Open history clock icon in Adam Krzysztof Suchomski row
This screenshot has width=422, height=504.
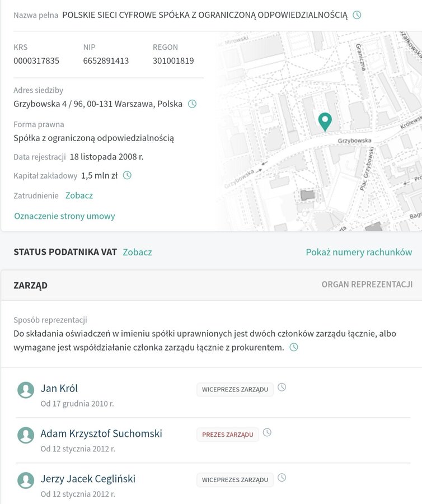267,433
